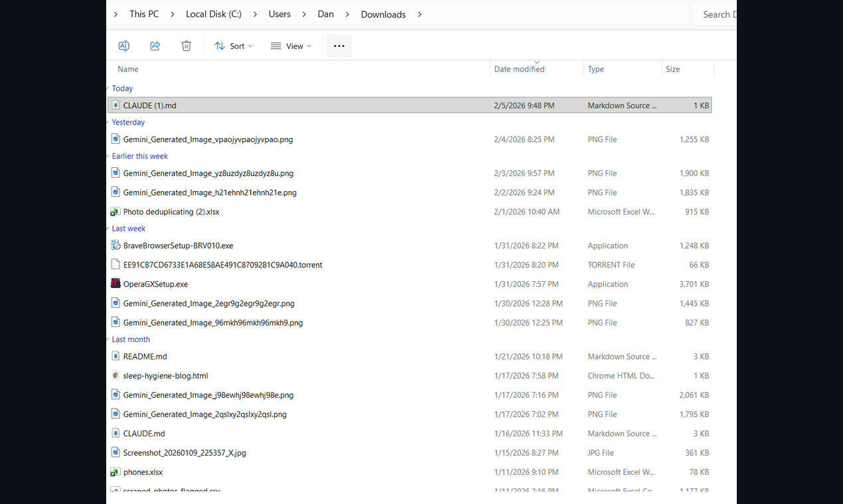The width and height of the screenshot is (843, 504).
Task: Click the 1/16/2026 11:33 PM date cell
Action: (528, 433)
